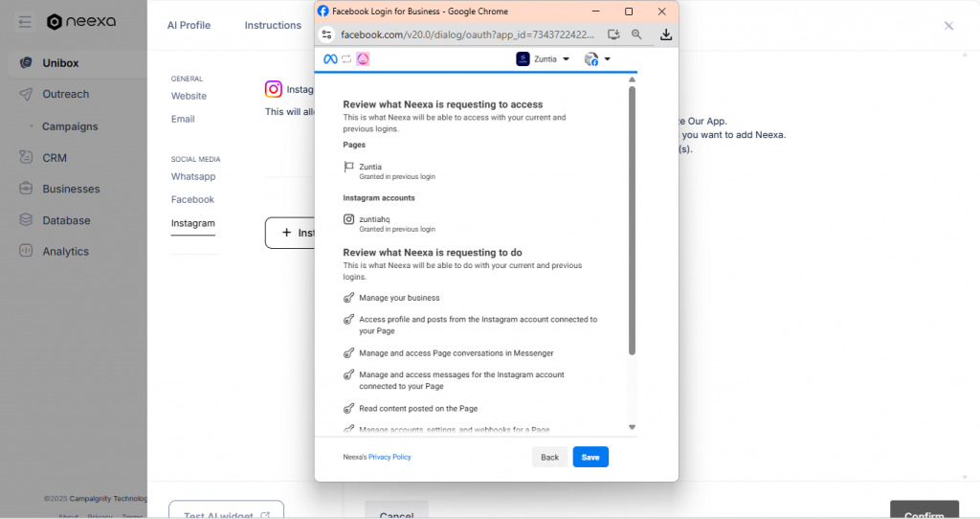Click the Chrome downloads icon
The height and width of the screenshot is (519, 980).
pyautogui.click(x=666, y=34)
